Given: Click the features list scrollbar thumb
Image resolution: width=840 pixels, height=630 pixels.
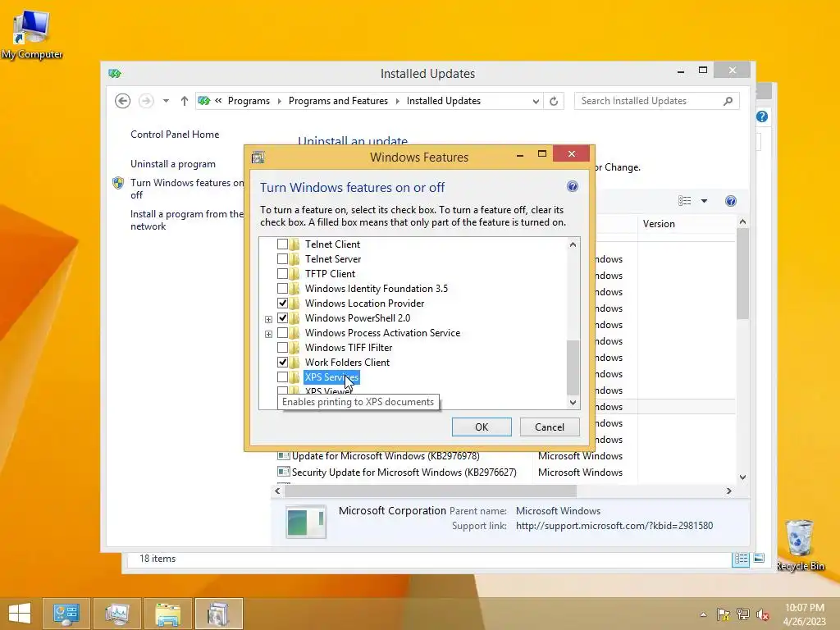Looking at the screenshot, I should [573, 367].
